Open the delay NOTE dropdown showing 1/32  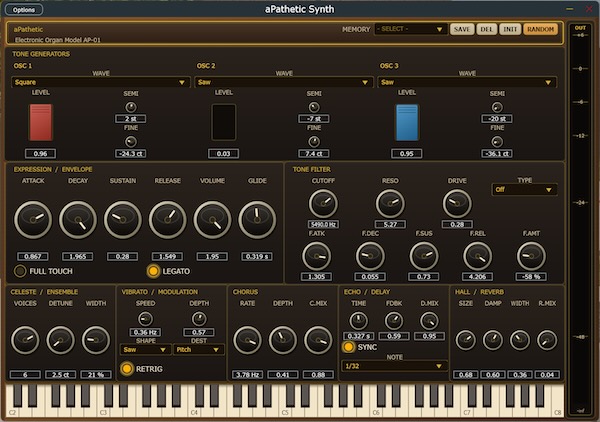coord(394,366)
